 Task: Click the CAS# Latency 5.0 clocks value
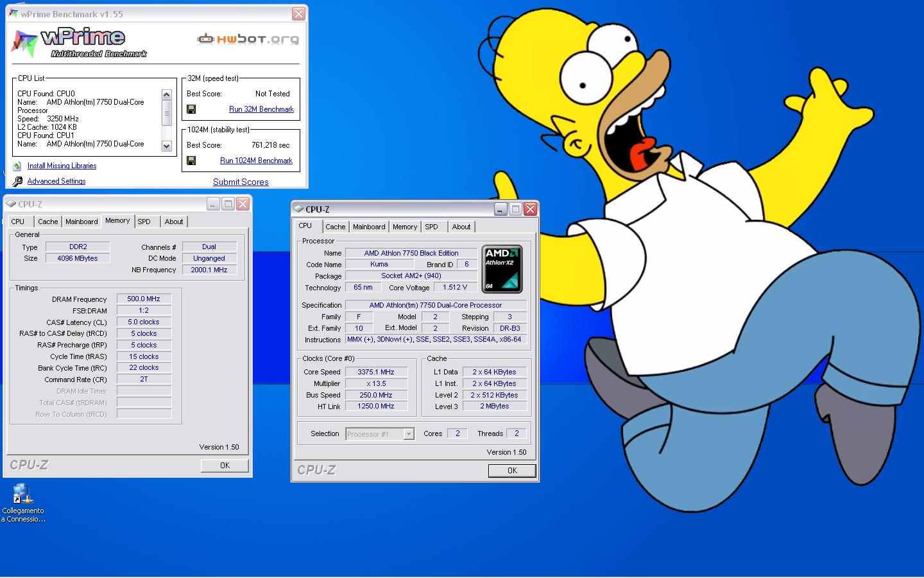144,322
